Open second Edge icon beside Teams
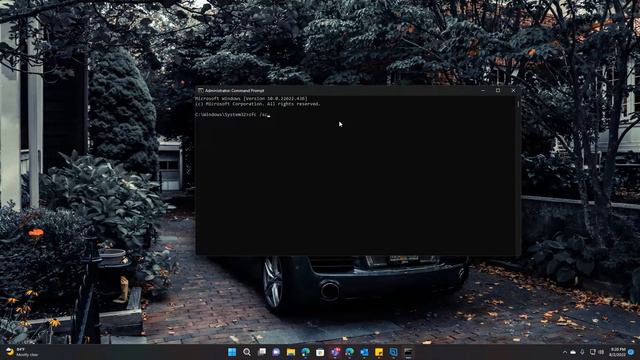 (x=349, y=352)
